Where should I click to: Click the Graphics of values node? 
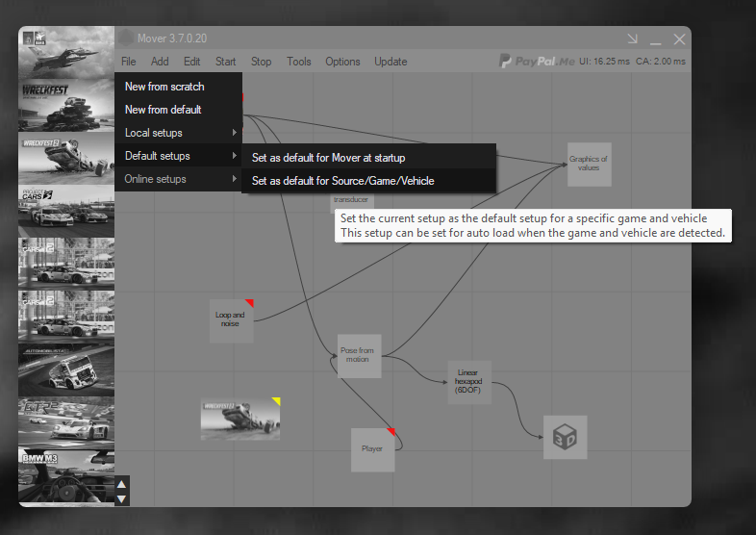coord(588,163)
